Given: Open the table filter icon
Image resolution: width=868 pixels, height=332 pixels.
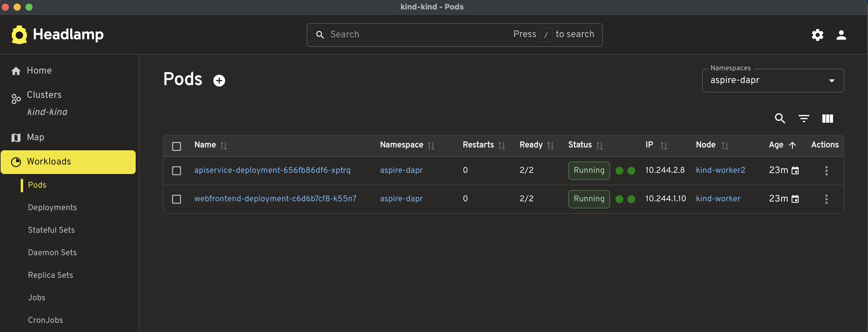Looking at the screenshot, I should pos(804,118).
